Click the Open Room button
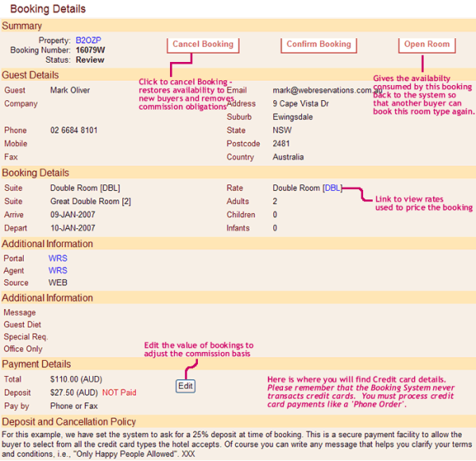The image size is (476, 461). coord(427,45)
